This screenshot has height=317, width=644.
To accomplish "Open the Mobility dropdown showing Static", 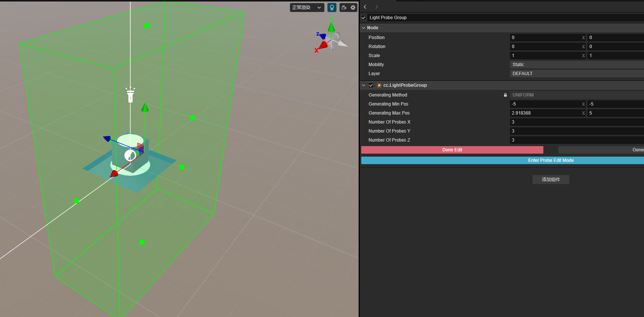I will pyautogui.click(x=577, y=65).
